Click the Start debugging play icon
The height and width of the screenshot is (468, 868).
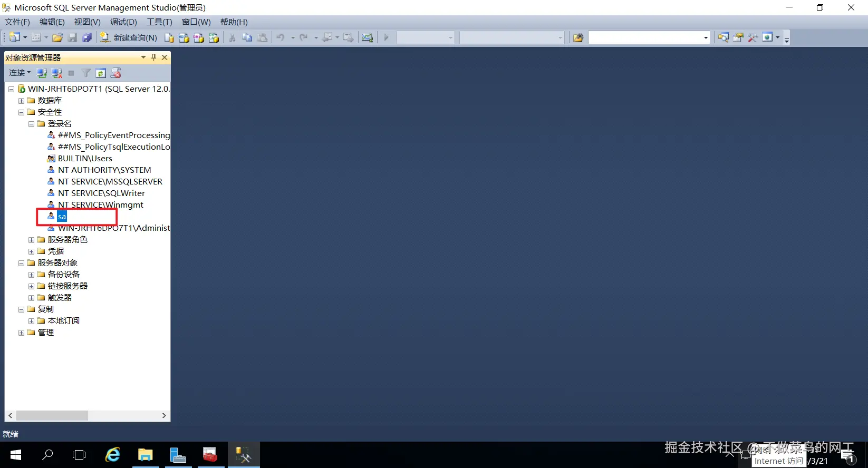tap(387, 37)
